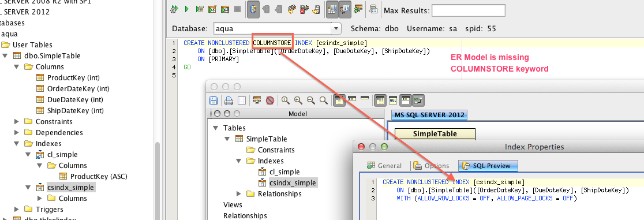Click the Print icon in ER Modeler toolbar
Screen dimensions: 644x220
coord(229,100)
